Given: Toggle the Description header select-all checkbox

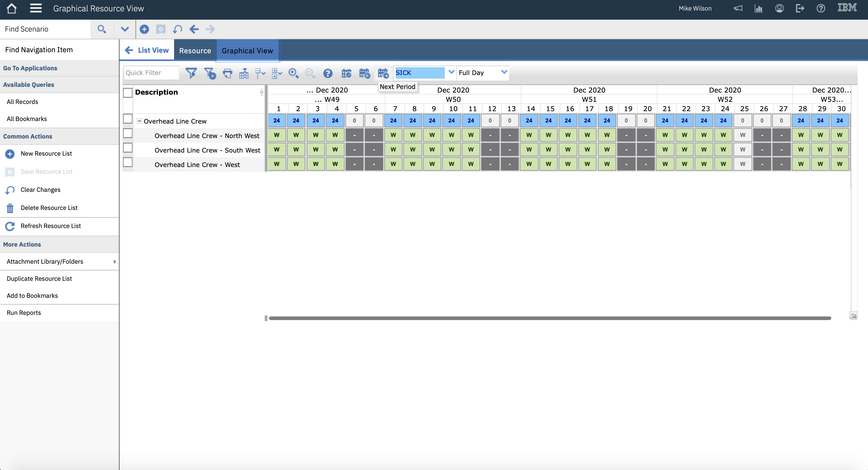Looking at the screenshot, I should [x=128, y=93].
